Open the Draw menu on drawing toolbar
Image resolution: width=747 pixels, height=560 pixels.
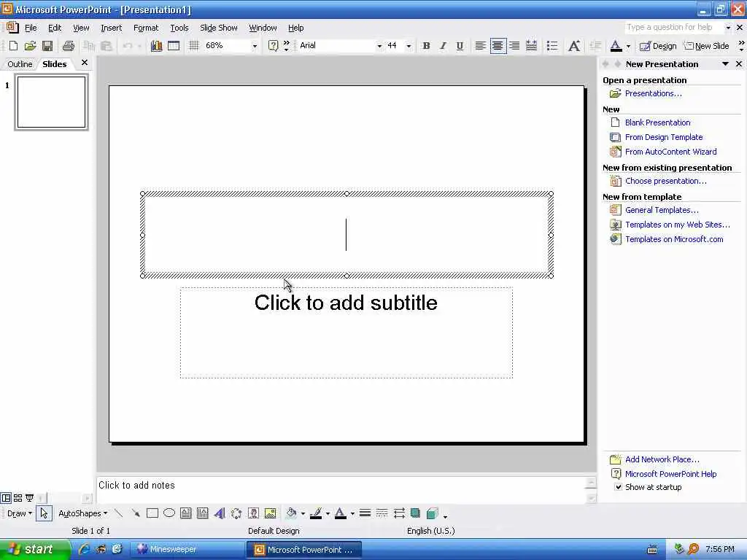(20, 513)
